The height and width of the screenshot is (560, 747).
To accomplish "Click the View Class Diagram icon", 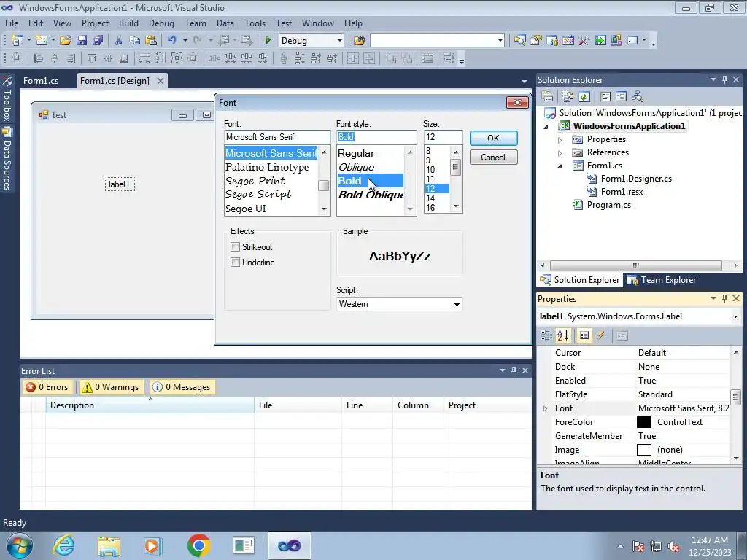I will click(x=637, y=97).
